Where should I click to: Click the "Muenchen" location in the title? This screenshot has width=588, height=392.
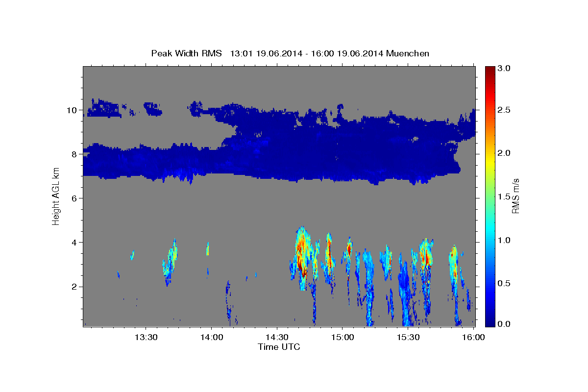pos(408,53)
